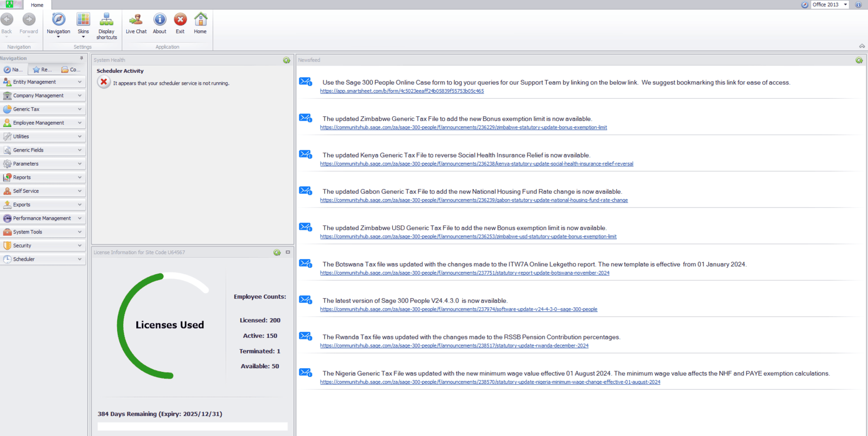Screen dimensions: 868x436
Task: Click the mail icon beside Nigeria Tax File news
Action: coord(305,373)
